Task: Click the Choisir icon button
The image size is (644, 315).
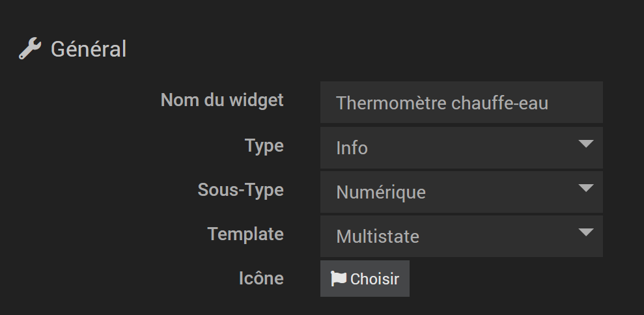Action: tap(365, 279)
